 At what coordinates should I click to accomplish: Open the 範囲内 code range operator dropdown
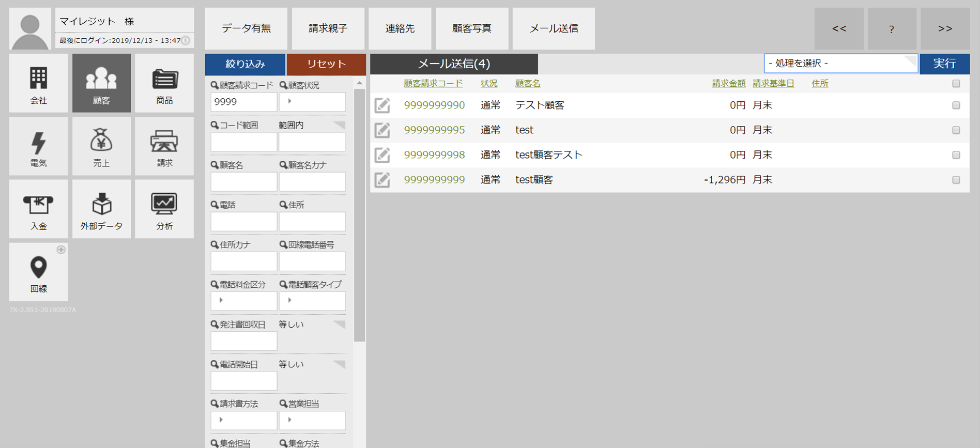click(312, 125)
